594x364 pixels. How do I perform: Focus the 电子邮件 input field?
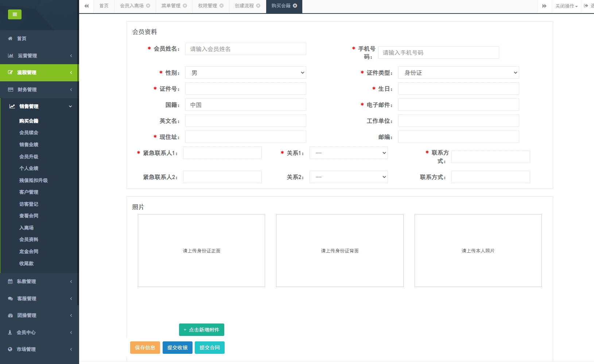coord(458,105)
